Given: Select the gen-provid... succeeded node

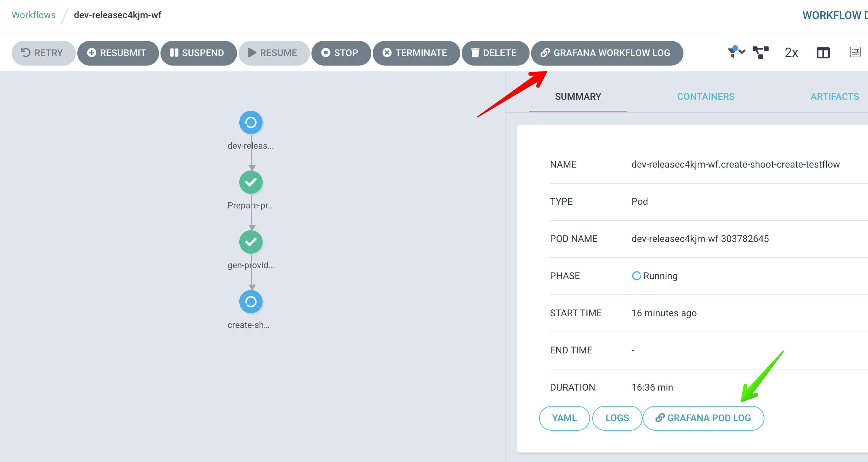Looking at the screenshot, I should [251, 242].
